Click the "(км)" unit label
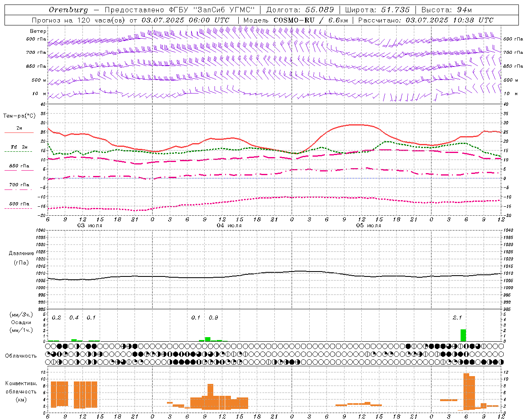Viewport: 525px width, 420px height. 21,399
